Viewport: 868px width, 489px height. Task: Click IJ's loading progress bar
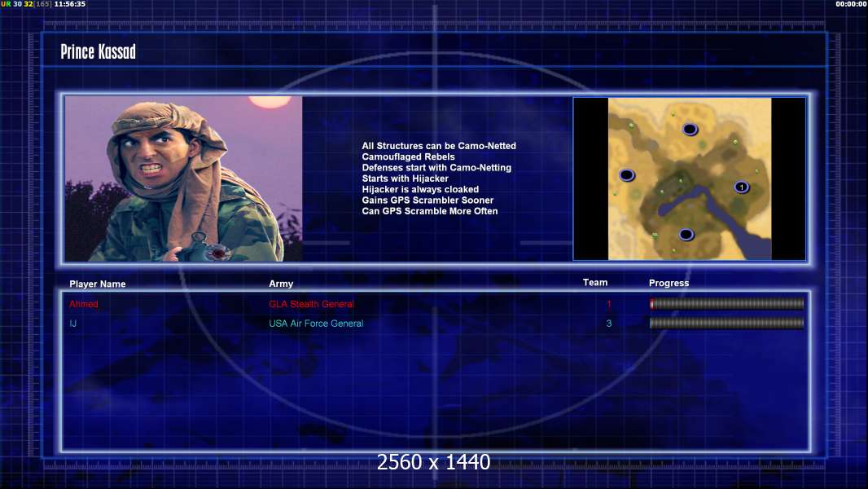pyautogui.click(x=727, y=323)
